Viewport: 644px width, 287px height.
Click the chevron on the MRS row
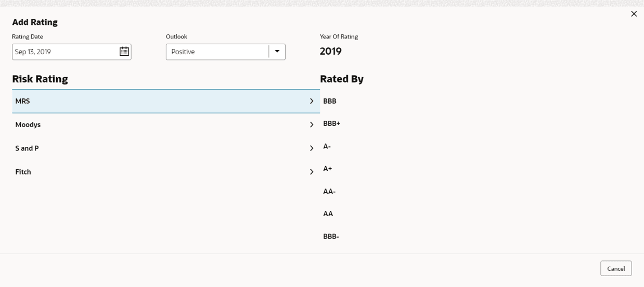(312, 101)
